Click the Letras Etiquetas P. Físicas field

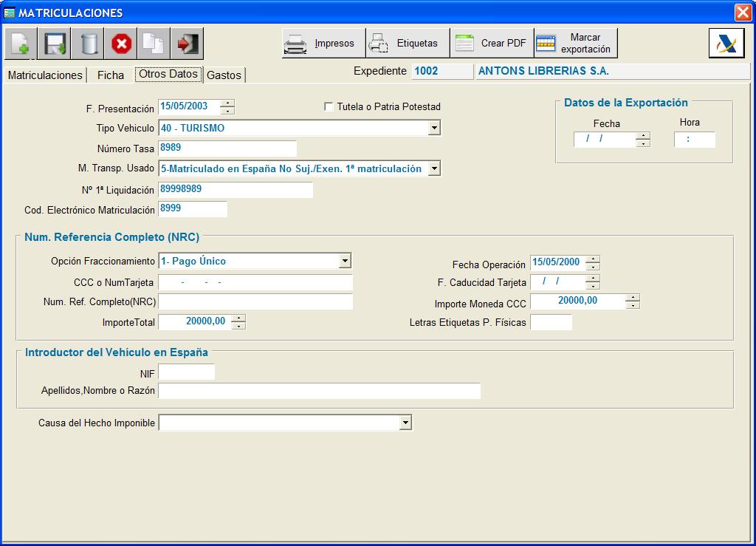click(551, 322)
